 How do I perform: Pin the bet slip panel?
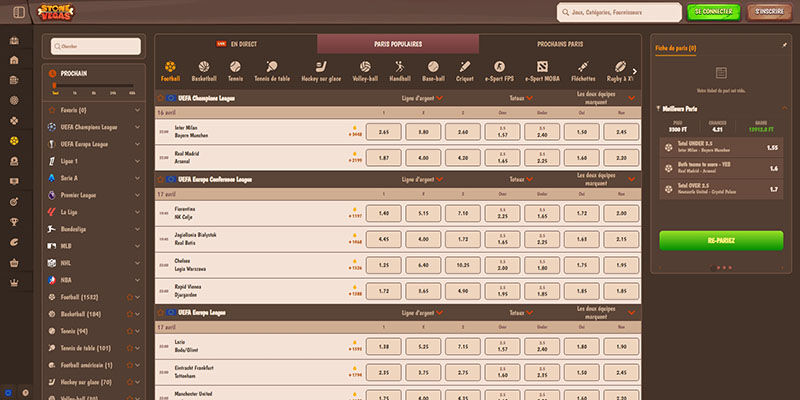click(784, 45)
